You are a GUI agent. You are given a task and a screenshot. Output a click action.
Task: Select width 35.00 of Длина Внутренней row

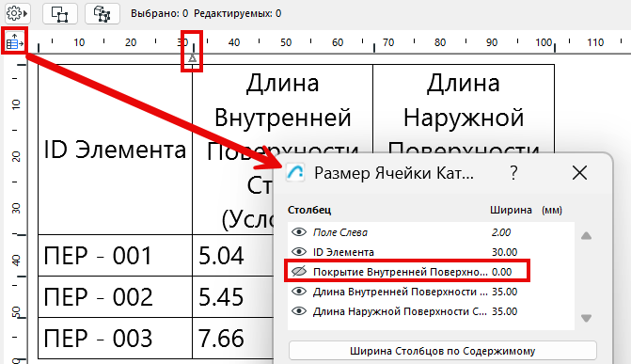(504, 292)
